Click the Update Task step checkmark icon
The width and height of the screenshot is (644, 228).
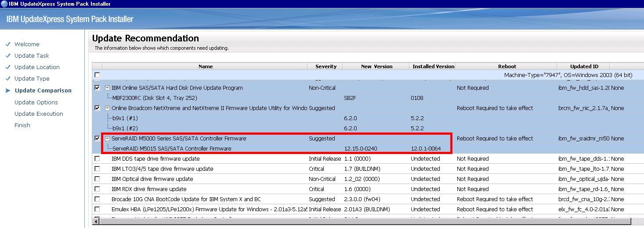coord(8,55)
